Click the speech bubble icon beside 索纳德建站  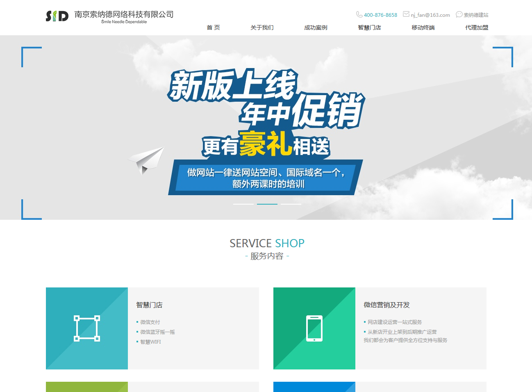click(x=460, y=14)
